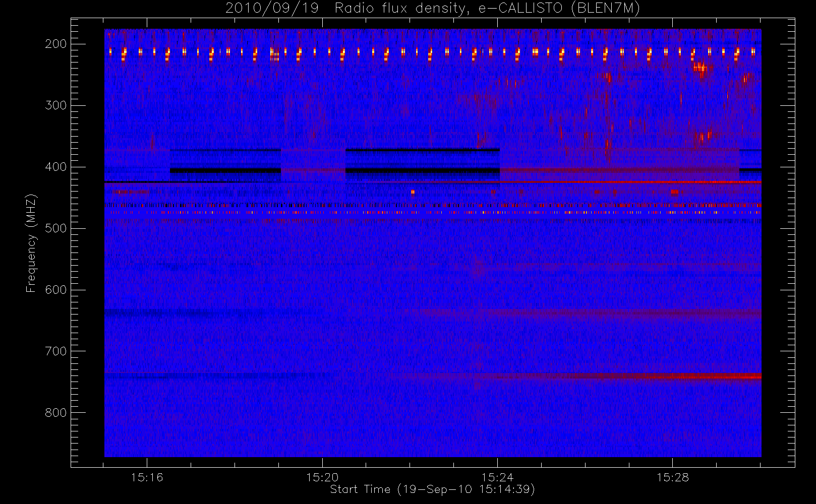Click the 15:28 time tick label
The height and width of the screenshot is (504, 816).
click(x=673, y=477)
